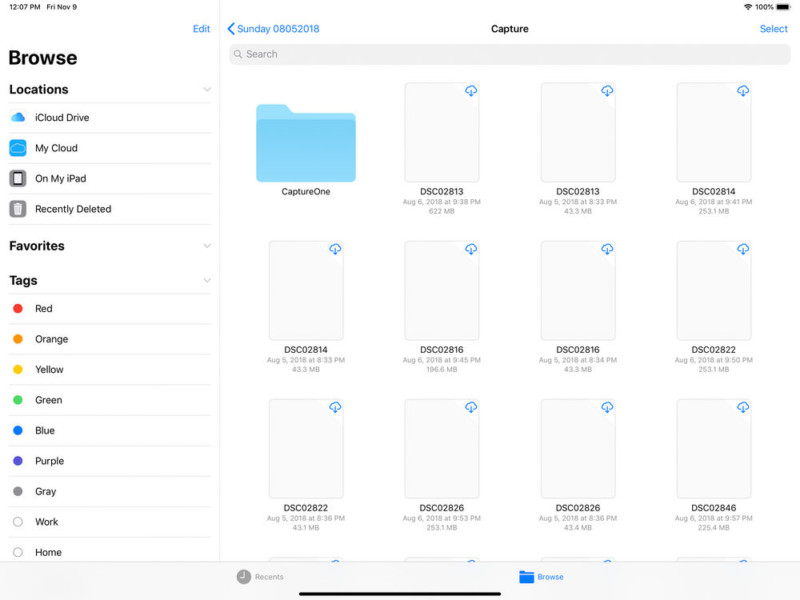Screen dimensions: 800x600
Task: Tap Select in the top right
Action: (773, 29)
